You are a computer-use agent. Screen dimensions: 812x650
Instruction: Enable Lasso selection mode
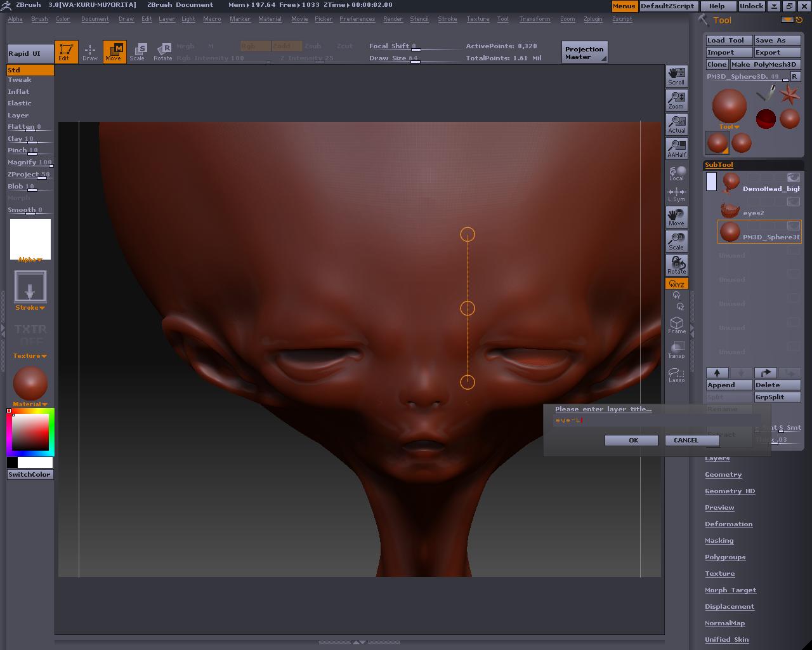(x=676, y=375)
